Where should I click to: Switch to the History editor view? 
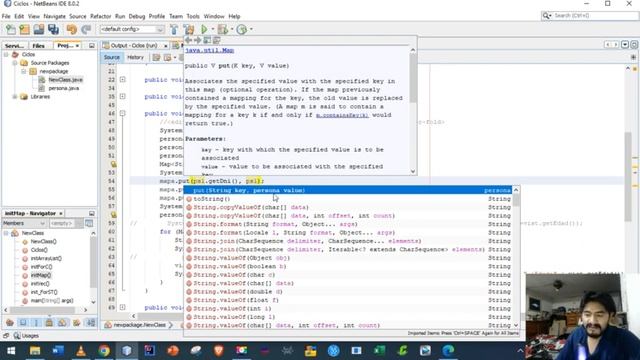[x=135, y=58]
